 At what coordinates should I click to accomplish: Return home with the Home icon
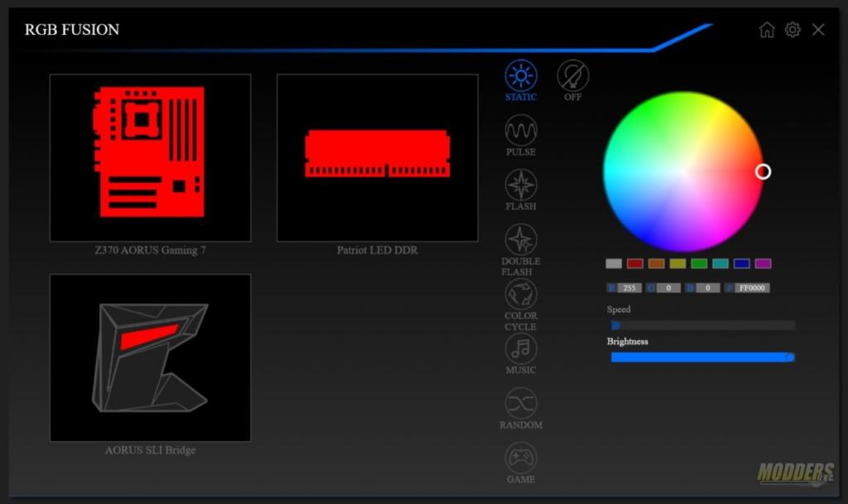tap(767, 29)
